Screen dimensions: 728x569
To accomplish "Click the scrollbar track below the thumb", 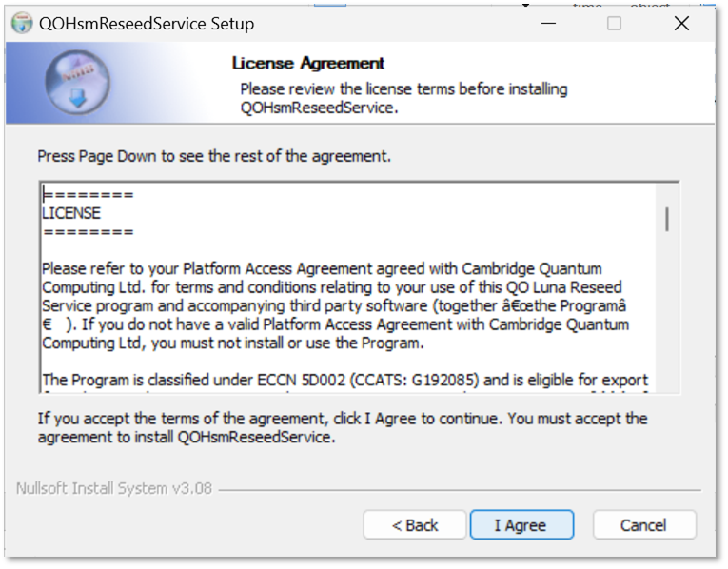I will click(667, 314).
